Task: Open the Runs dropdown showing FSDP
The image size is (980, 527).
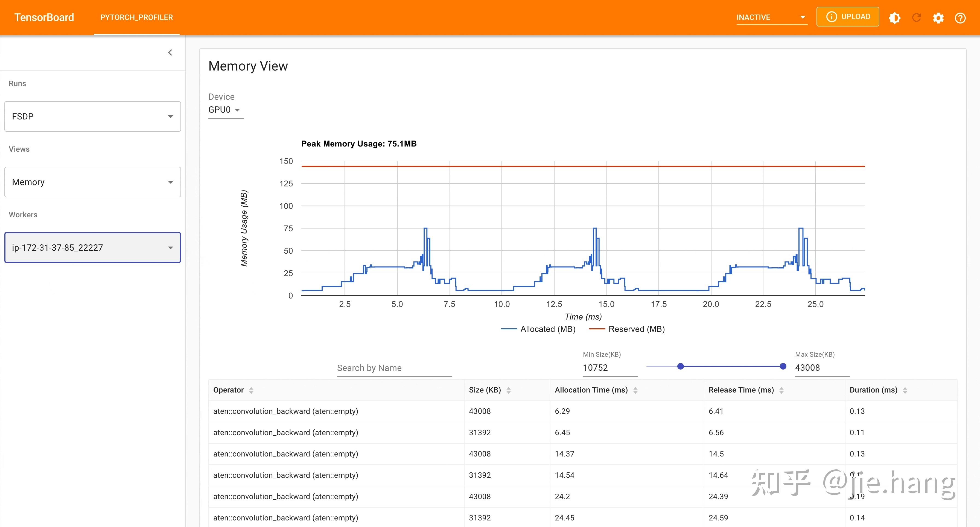Action: point(92,116)
